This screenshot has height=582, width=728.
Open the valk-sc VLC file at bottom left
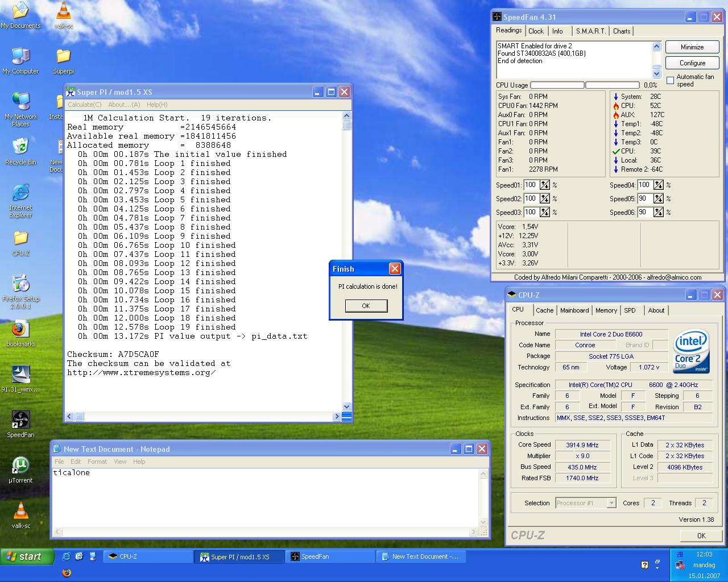[x=20, y=516]
